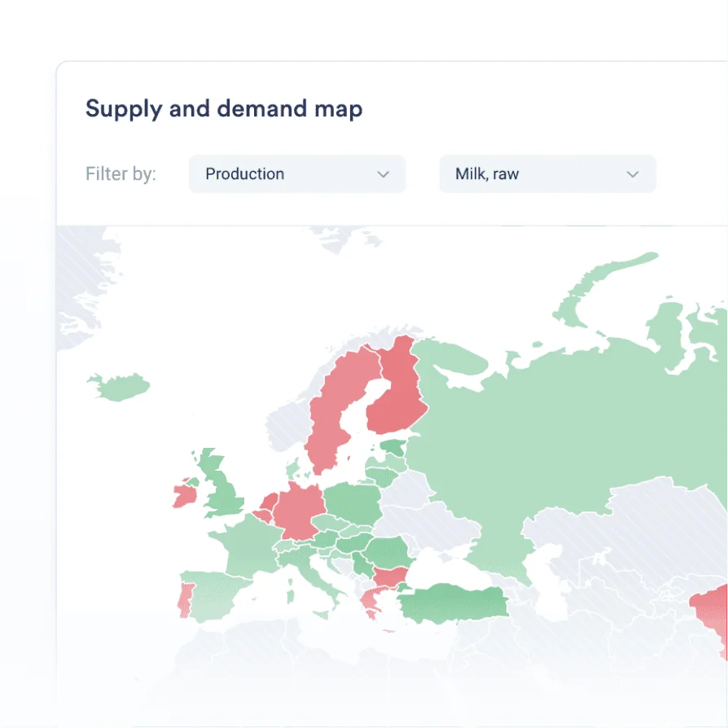
Task: Select red Portugal on the map
Action: pos(186,601)
